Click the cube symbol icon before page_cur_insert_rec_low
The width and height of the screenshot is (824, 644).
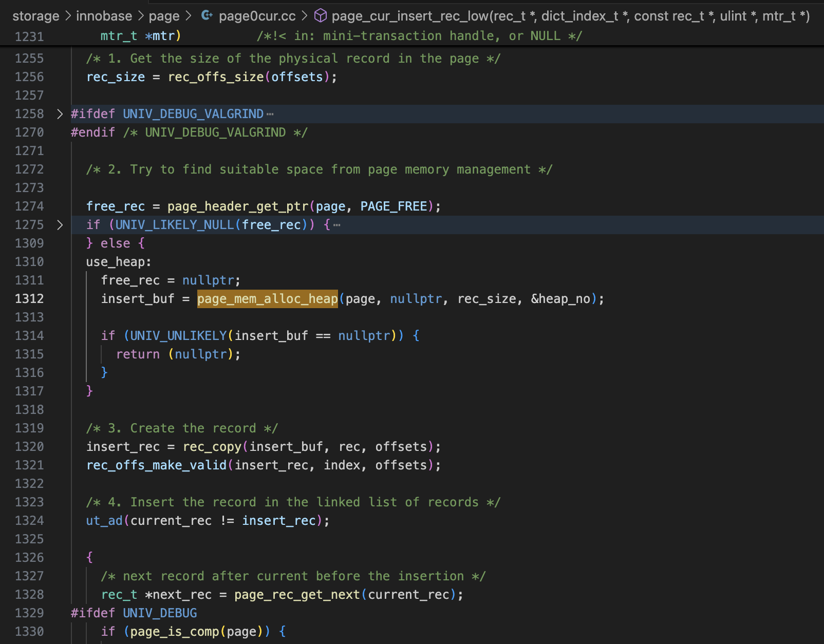(321, 16)
